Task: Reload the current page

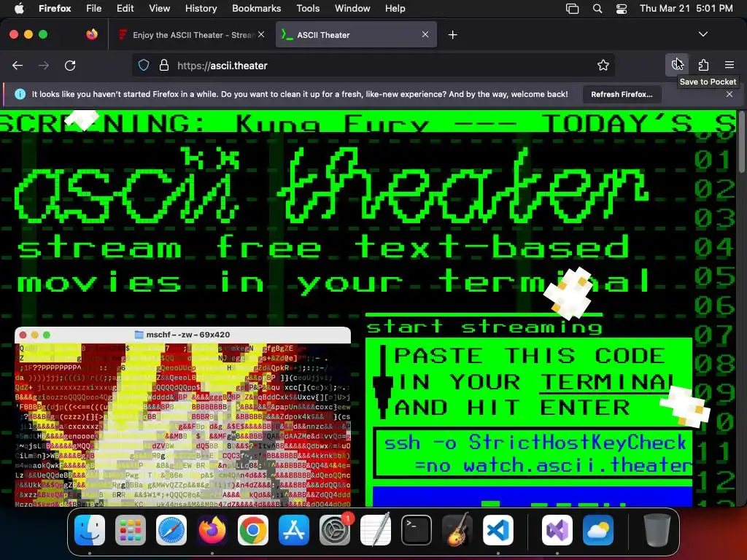Action: 70,65
